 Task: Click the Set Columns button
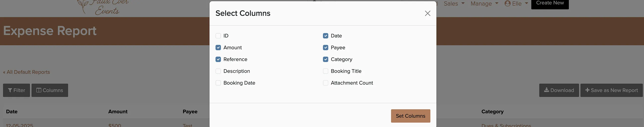click(x=410, y=116)
